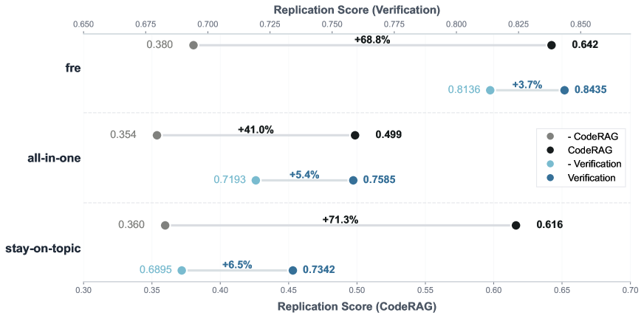Click the black 0.616 dot for stay-on-topic
The image size is (644, 318).
[515, 225]
